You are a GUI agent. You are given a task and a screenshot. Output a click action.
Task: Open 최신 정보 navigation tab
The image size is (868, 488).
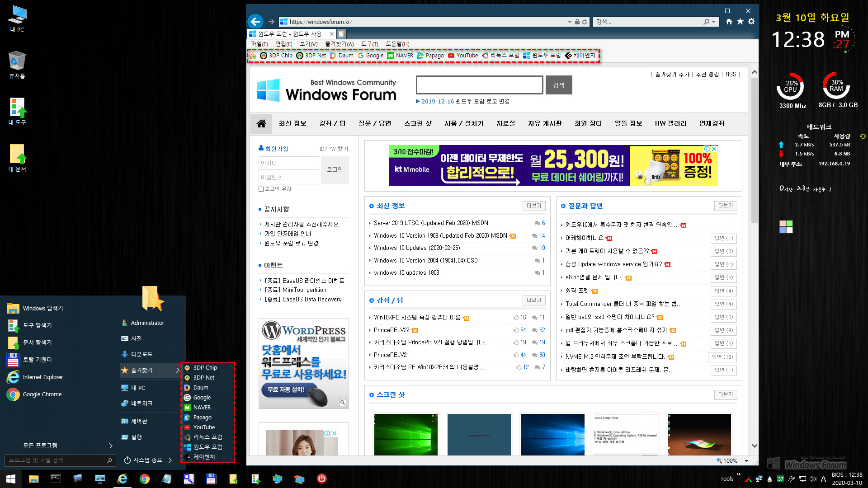click(292, 123)
